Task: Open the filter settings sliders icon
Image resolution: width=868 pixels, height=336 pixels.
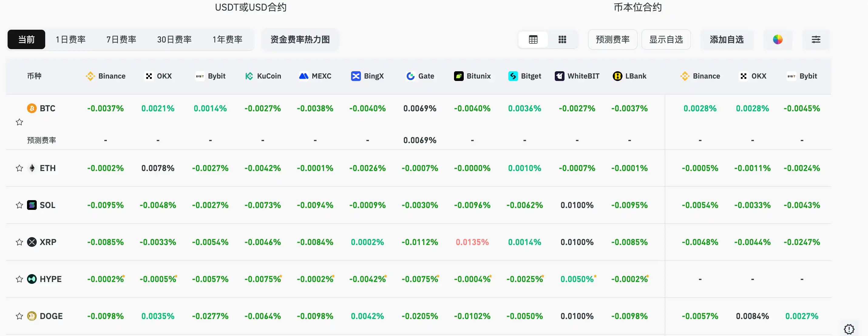Action: click(816, 39)
